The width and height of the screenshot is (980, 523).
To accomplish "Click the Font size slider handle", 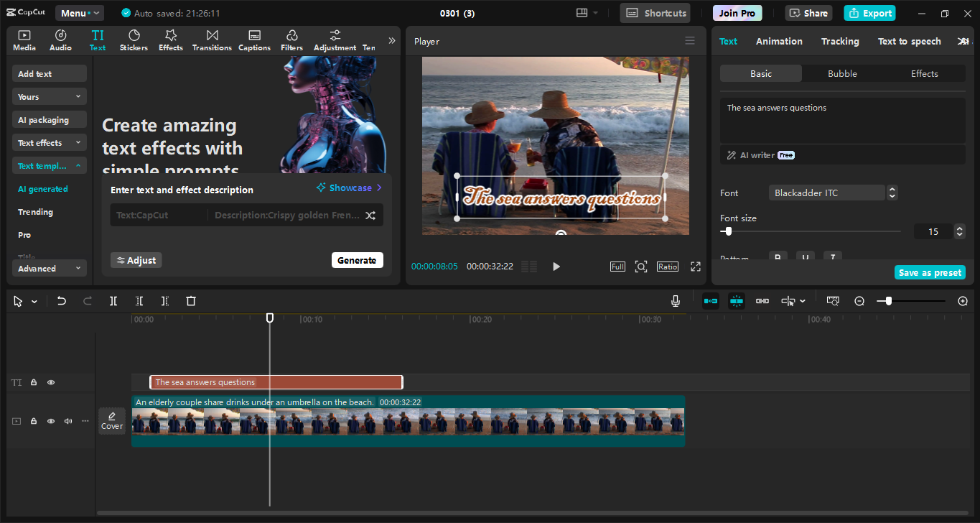I will pos(729,231).
